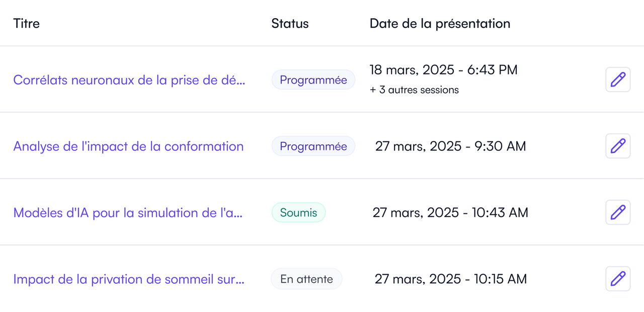Open Modèles d'IA pour la simulation link
644x312 pixels.
click(128, 213)
